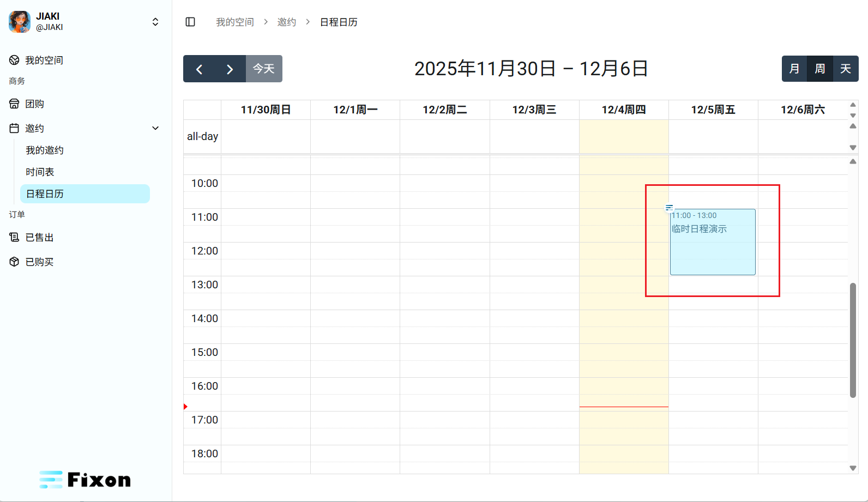
Task: Click 我的空间 breadcrumb link
Action: [234, 22]
